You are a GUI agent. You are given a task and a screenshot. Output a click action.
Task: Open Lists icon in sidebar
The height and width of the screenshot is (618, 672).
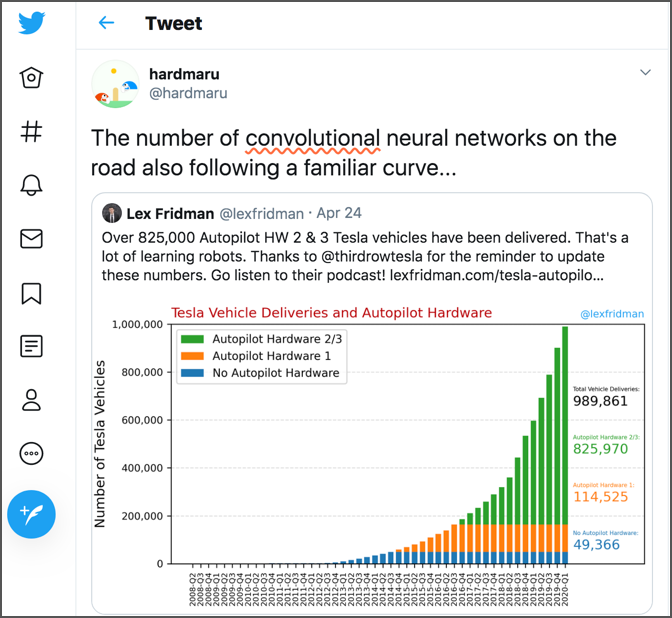tap(31, 347)
